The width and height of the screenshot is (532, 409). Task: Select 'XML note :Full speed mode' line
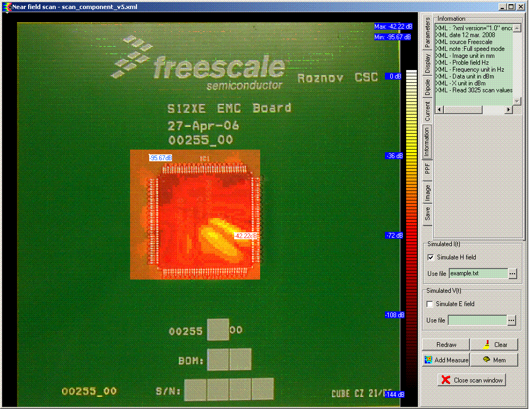pos(470,49)
